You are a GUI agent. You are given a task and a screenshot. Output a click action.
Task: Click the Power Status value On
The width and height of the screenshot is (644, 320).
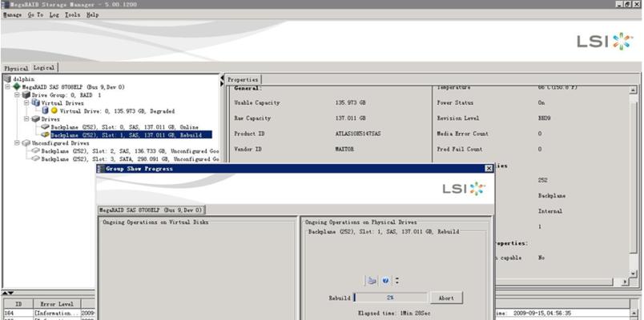coord(541,102)
